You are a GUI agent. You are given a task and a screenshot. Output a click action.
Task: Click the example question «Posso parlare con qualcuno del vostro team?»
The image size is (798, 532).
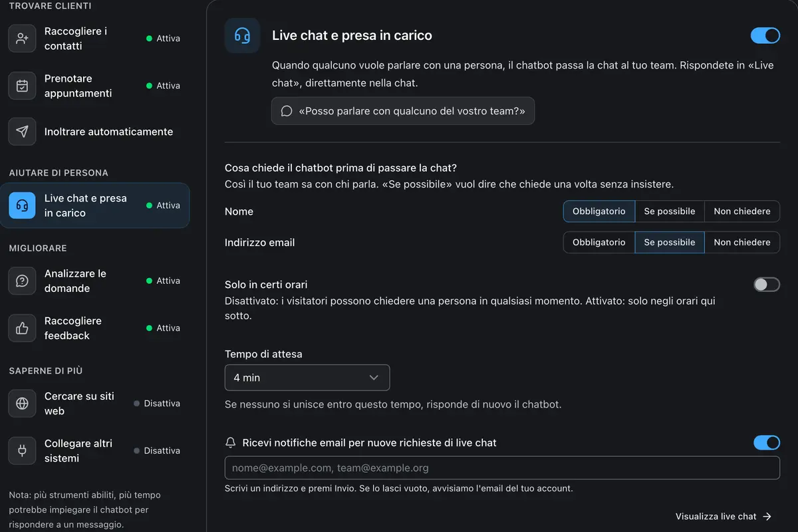(403, 111)
